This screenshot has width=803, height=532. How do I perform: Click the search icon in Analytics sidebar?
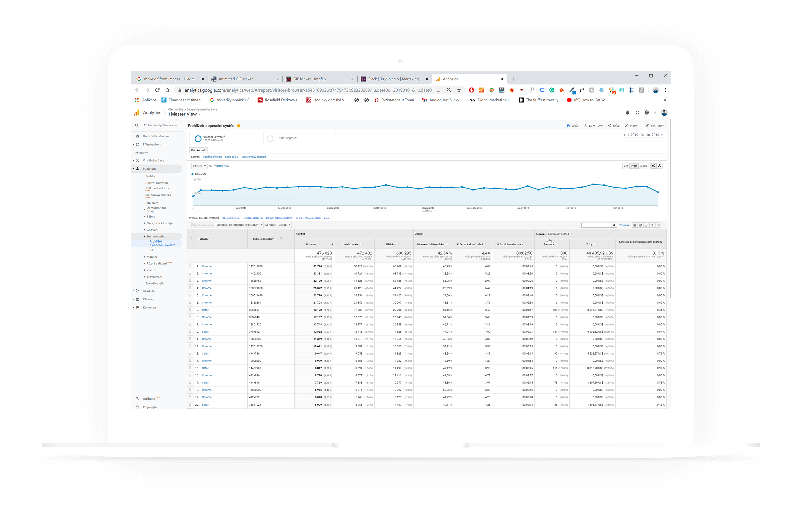137,125
